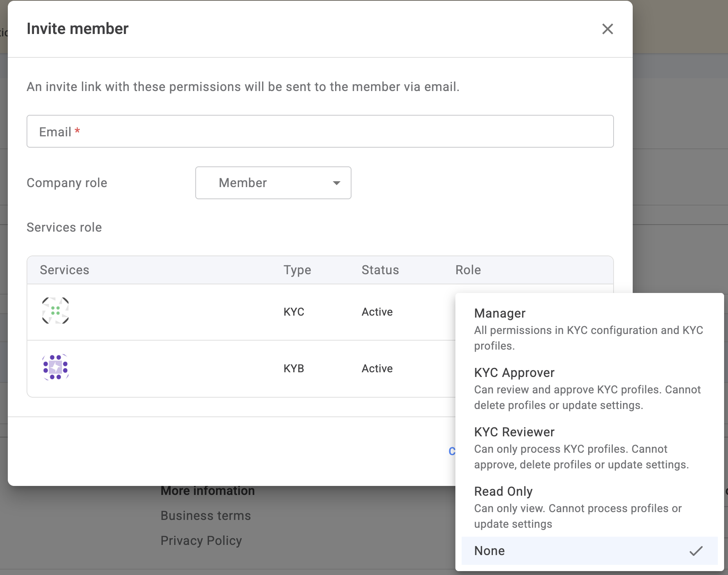Focus the Email input field
The width and height of the screenshot is (728, 575).
pos(320,132)
